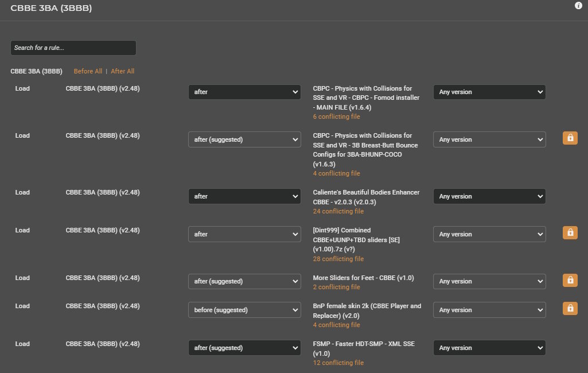Click lock icon for BnP female skin rule
This screenshot has height=373, width=588.
pos(570,309)
